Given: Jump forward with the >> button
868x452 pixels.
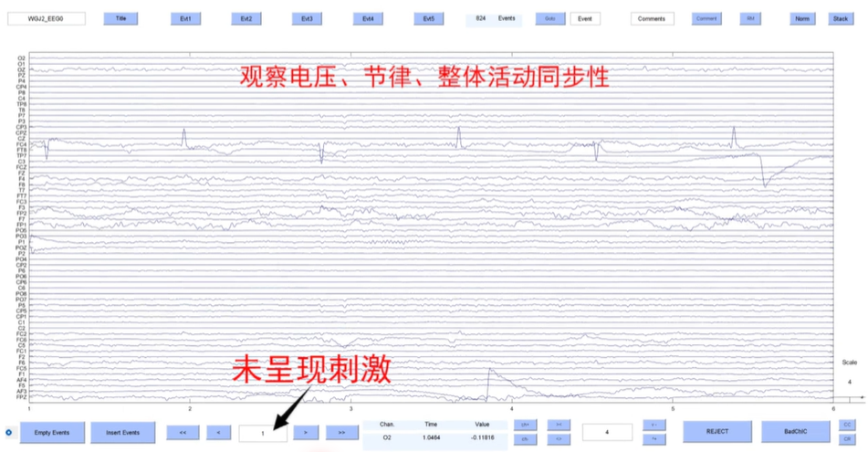Looking at the screenshot, I should point(341,432).
